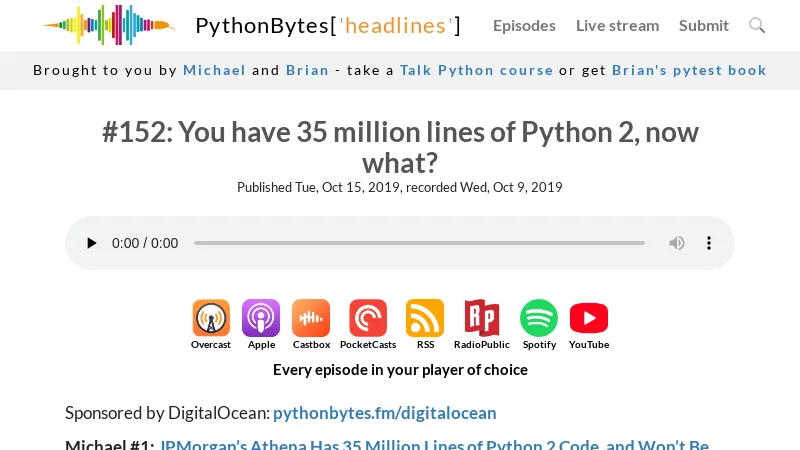Follow the Talk Python course link
Screen dimensions: 800x450
476,70
